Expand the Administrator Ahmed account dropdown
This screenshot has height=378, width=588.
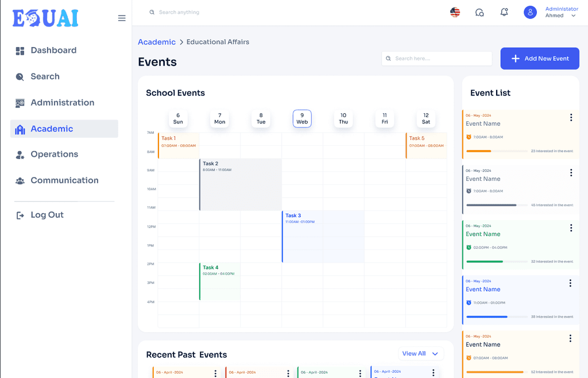(573, 16)
